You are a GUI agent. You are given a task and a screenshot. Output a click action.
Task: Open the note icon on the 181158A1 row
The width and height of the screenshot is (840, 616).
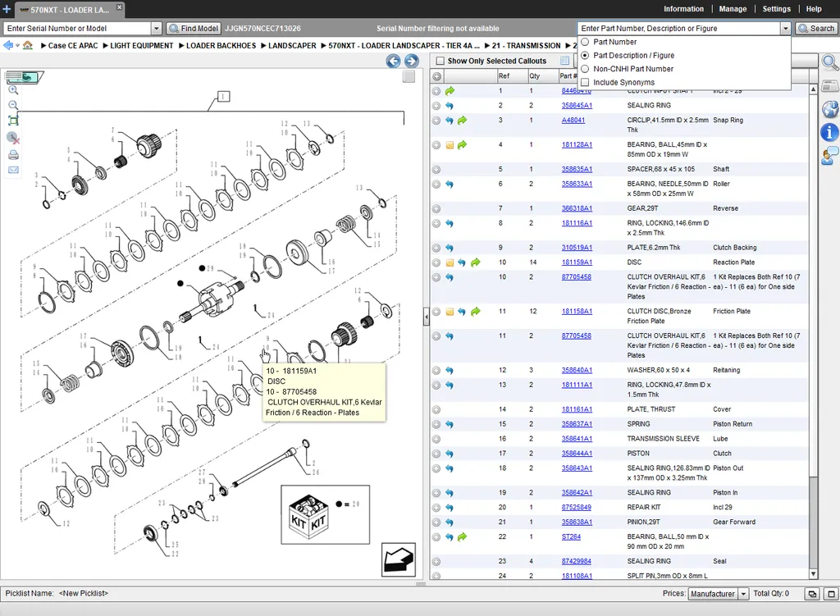click(450, 312)
